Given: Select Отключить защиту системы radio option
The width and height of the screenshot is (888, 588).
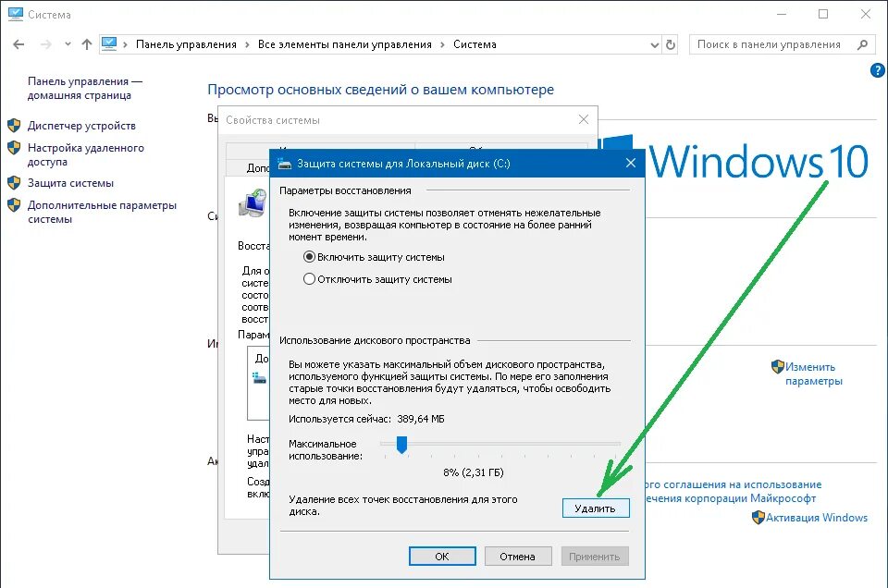Looking at the screenshot, I should pos(377,279).
